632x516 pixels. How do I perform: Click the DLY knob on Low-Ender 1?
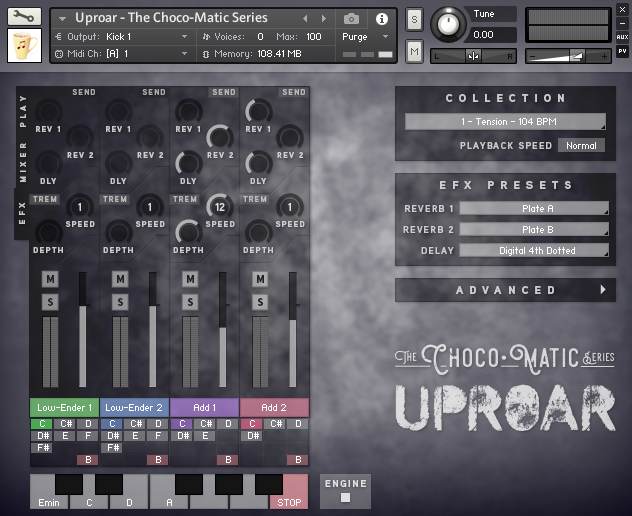[49, 164]
